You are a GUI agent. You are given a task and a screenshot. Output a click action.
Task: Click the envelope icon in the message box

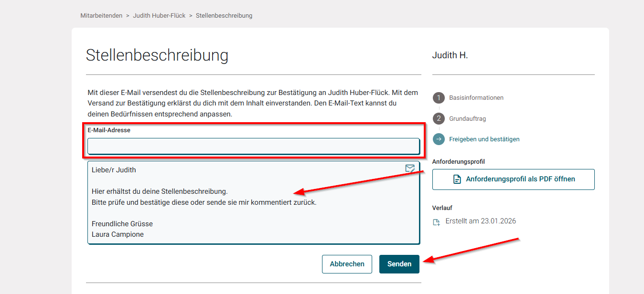pyautogui.click(x=409, y=168)
